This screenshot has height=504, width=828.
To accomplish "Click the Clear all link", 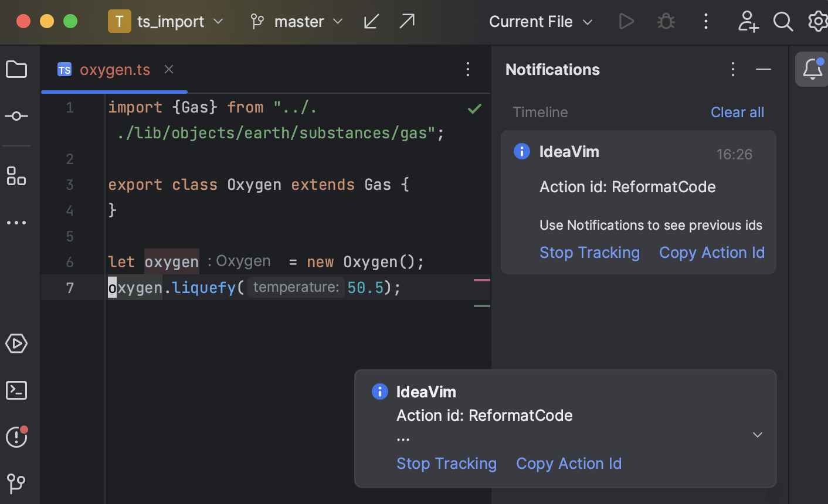I will [x=737, y=112].
